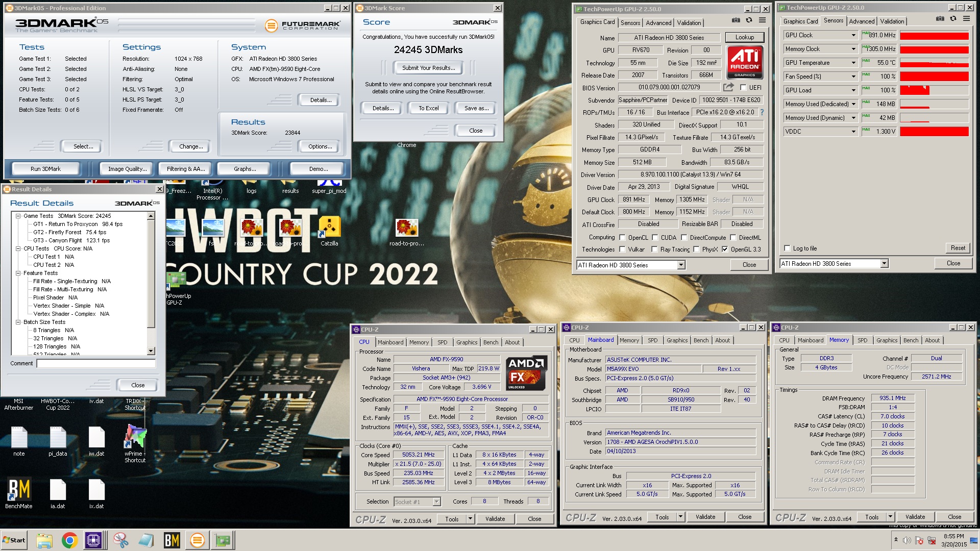
Task: Open the Memory tab in the first CPU-Z window
Action: coord(419,342)
